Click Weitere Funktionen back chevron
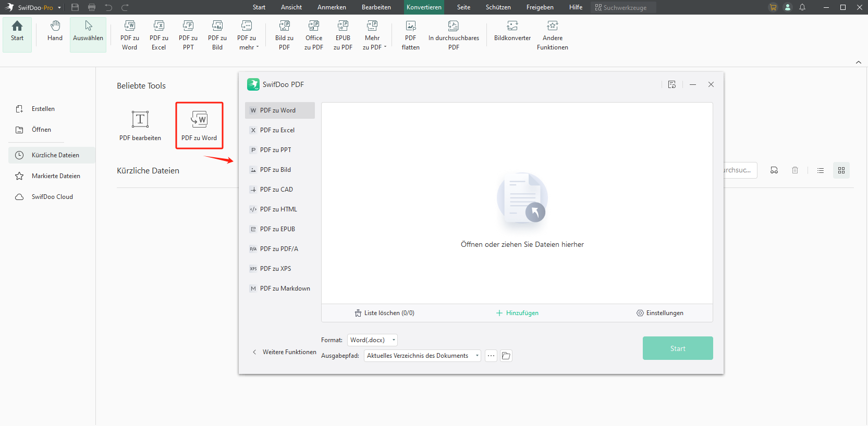Image resolution: width=868 pixels, height=426 pixels. click(254, 352)
